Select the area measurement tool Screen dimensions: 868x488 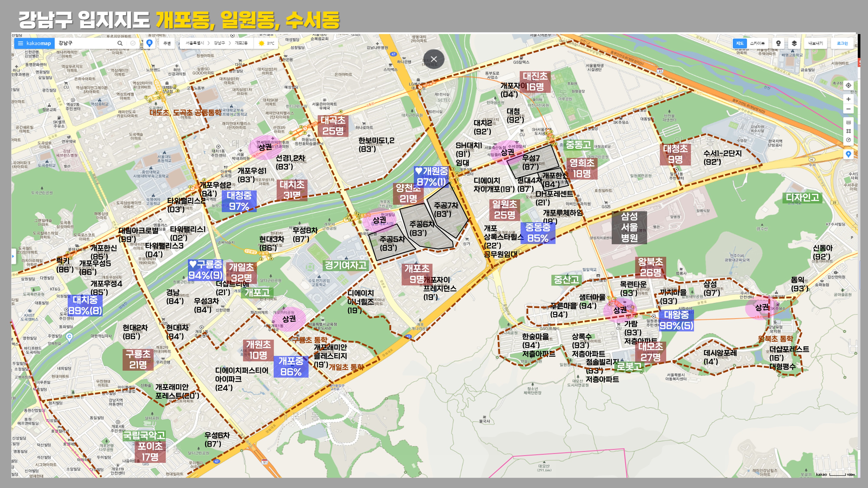coord(848,131)
